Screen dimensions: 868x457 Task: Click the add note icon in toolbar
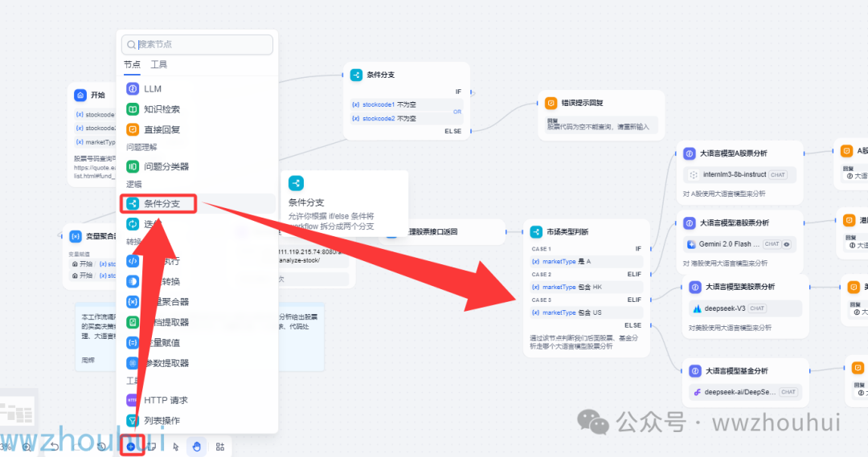coord(152,446)
